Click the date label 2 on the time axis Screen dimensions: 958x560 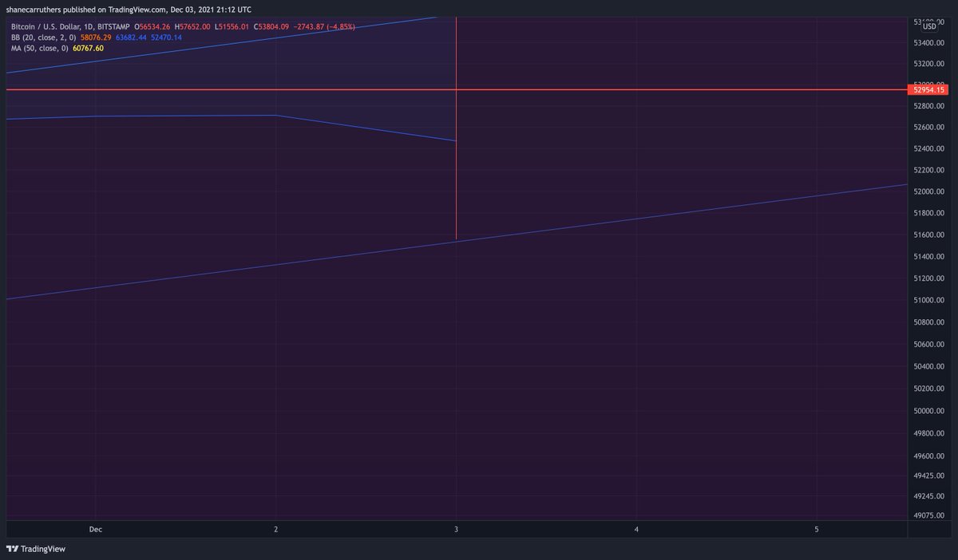click(x=276, y=529)
